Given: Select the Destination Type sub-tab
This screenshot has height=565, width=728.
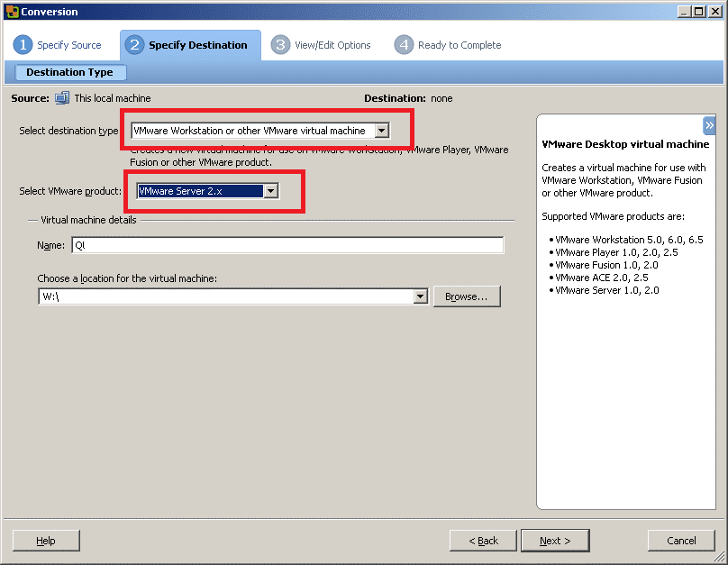Looking at the screenshot, I should pyautogui.click(x=69, y=72).
